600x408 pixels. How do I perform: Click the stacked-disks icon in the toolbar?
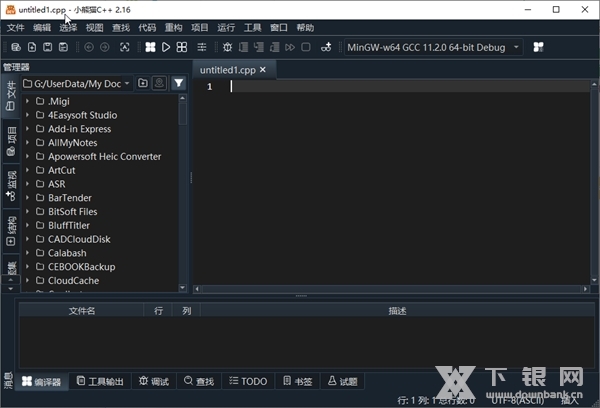point(16,47)
